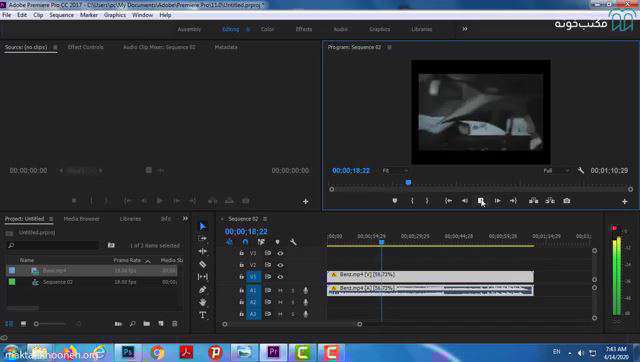The height and width of the screenshot is (362, 640).
Task: Open the Full playback resolution dropdown
Action: pos(556,171)
